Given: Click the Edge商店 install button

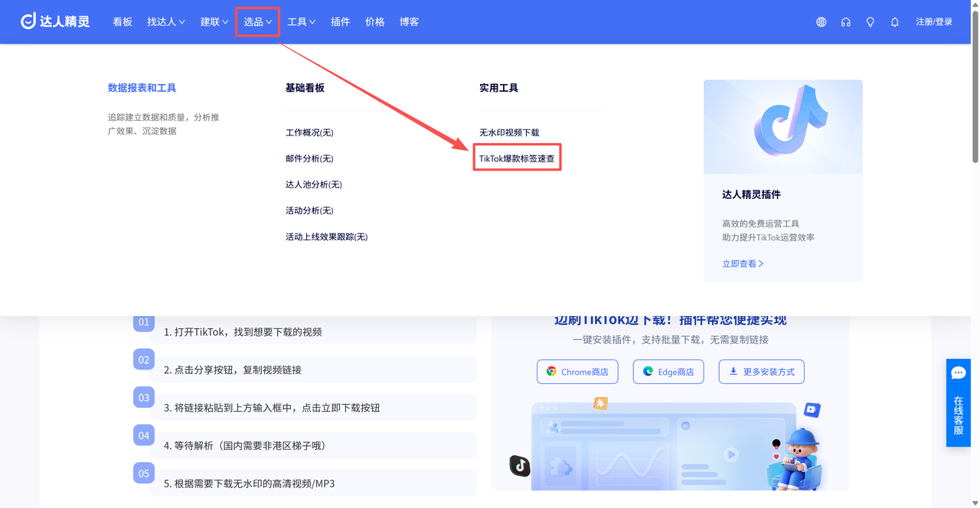Looking at the screenshot, I should (668, 372).
